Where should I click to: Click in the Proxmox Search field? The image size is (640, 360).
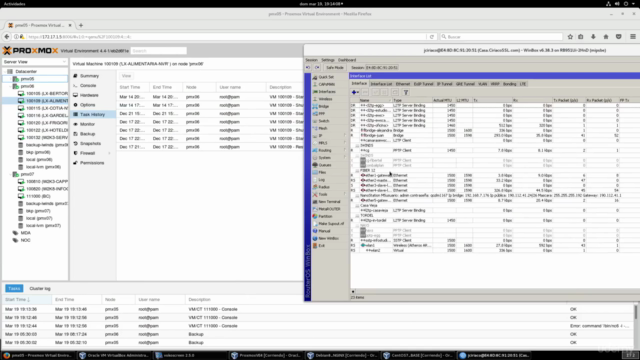point(158,51)
